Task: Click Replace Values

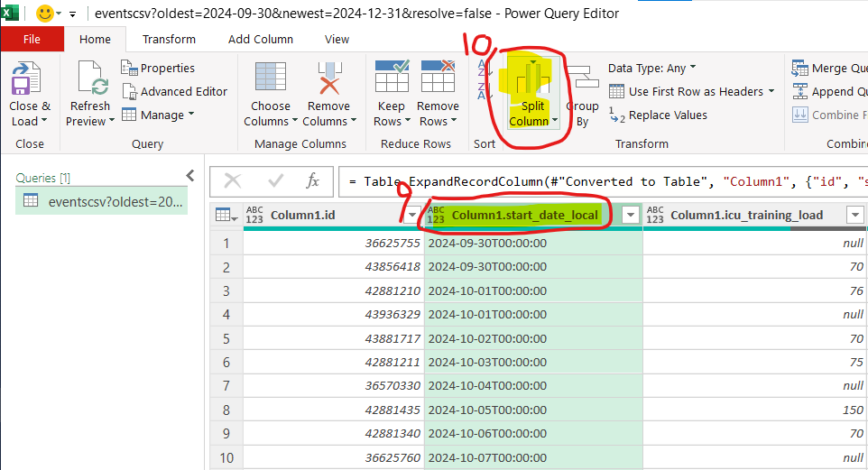Action: pyautogui.click(x=658, y=115)
